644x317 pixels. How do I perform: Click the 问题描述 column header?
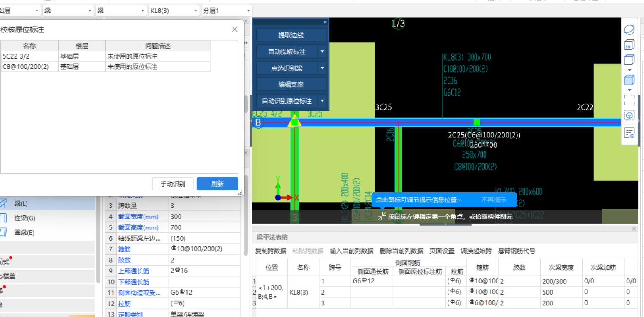(x=158, y=46)
